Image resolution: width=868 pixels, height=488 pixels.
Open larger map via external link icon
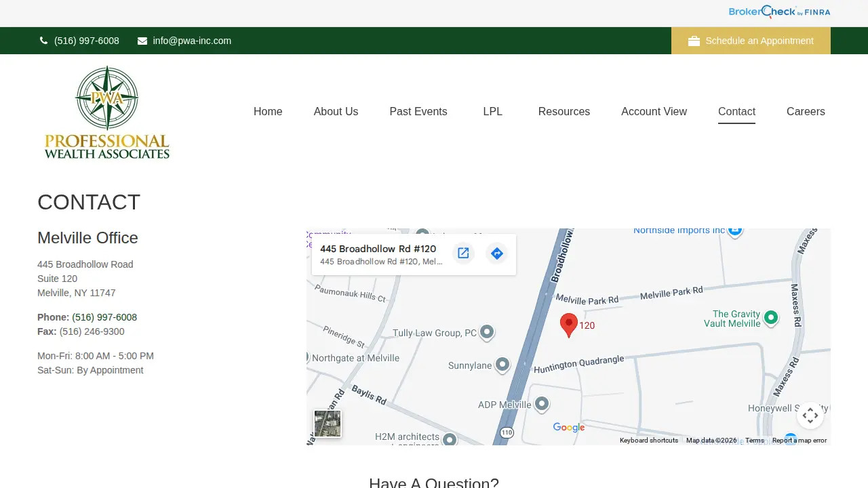coord(463,253)
